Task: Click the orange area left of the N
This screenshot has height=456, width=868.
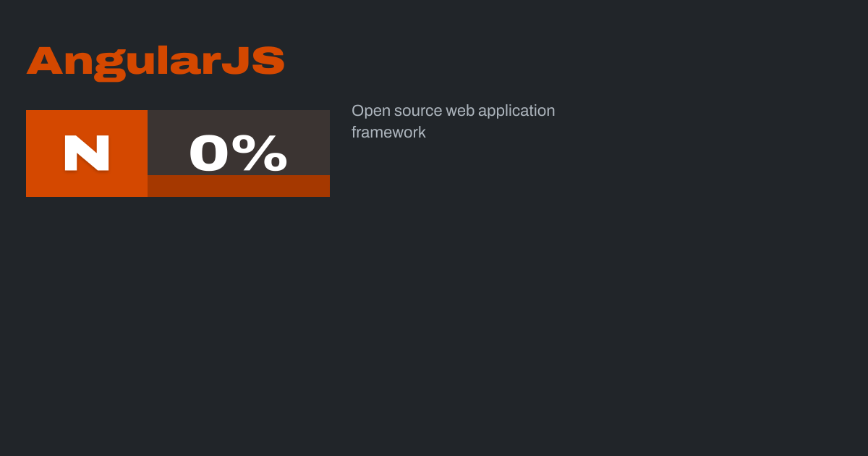Action: coord(43,153)
